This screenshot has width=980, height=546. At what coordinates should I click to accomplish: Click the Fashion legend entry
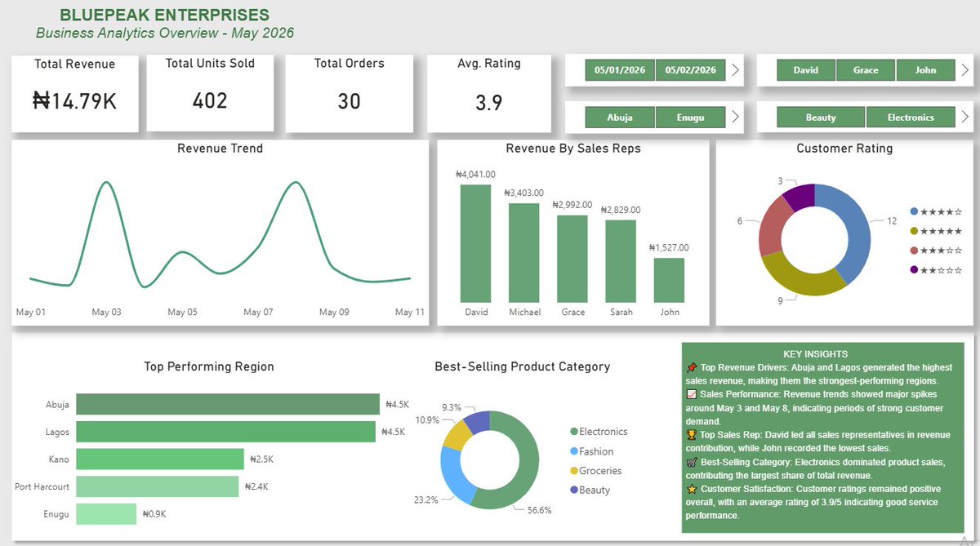click(591, 451)
